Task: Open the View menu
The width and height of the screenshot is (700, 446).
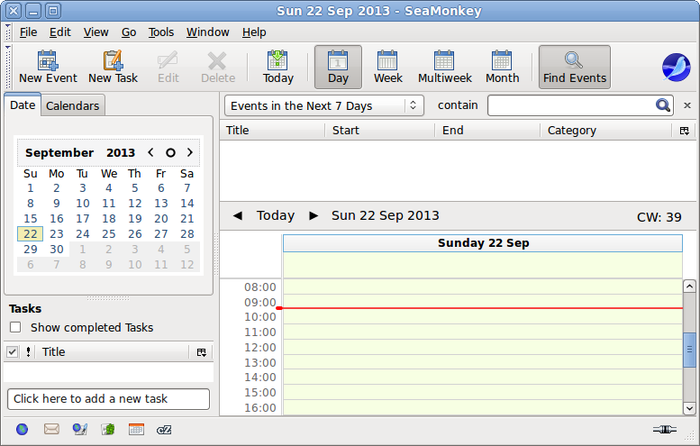Action: [x=96, y=32]
